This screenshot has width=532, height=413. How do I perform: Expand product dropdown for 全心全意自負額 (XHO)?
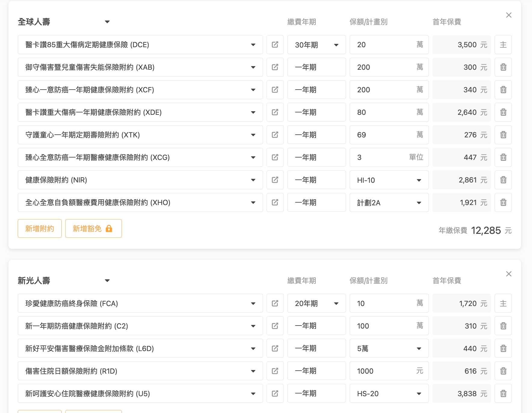(x=140, y=203)
